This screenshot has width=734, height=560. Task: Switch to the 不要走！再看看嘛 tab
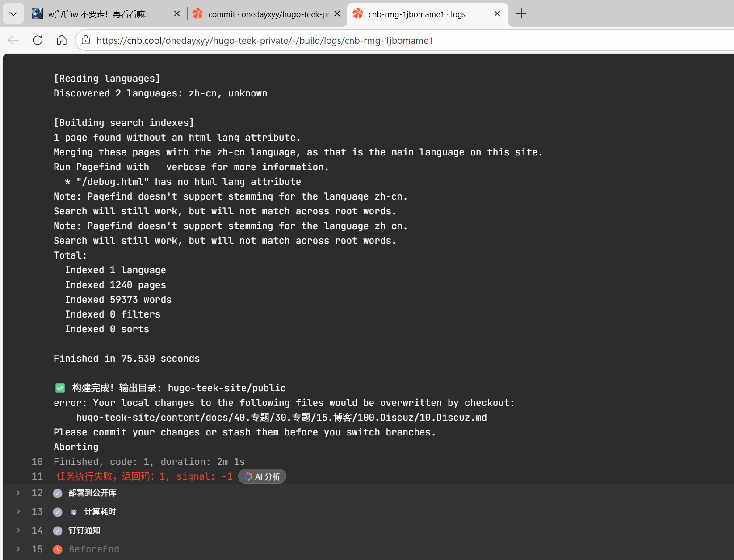tap(98, 14)
